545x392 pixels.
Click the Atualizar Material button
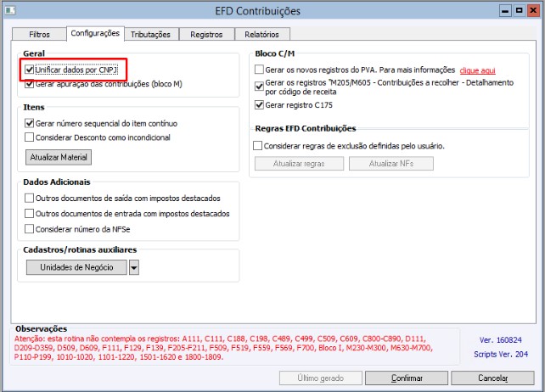pos(59,157)
